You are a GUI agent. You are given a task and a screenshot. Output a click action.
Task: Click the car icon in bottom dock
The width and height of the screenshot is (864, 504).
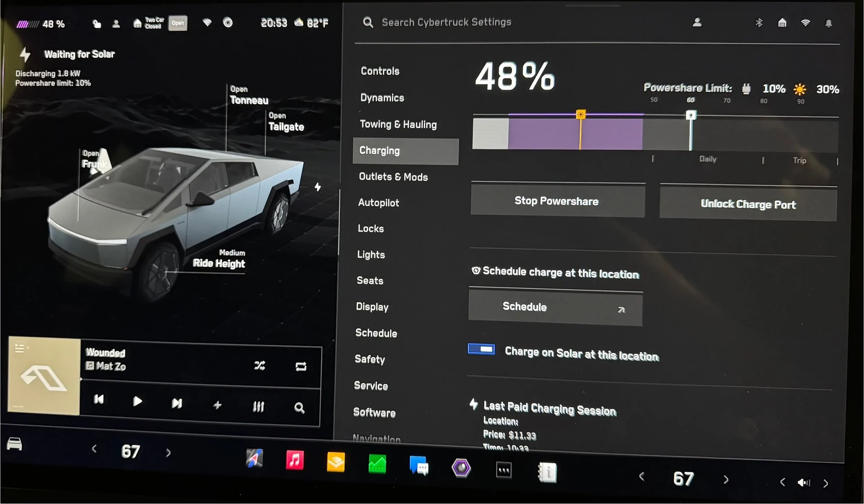coord(15,444)
